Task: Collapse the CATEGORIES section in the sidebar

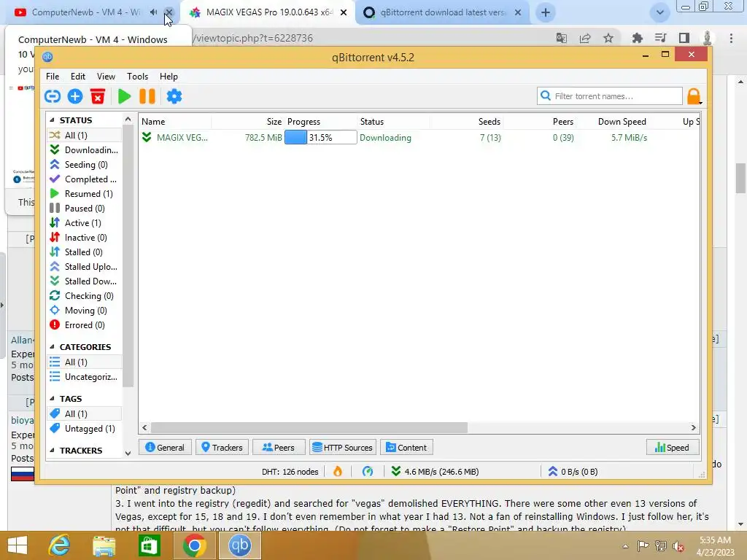Action: coord(52,346)
